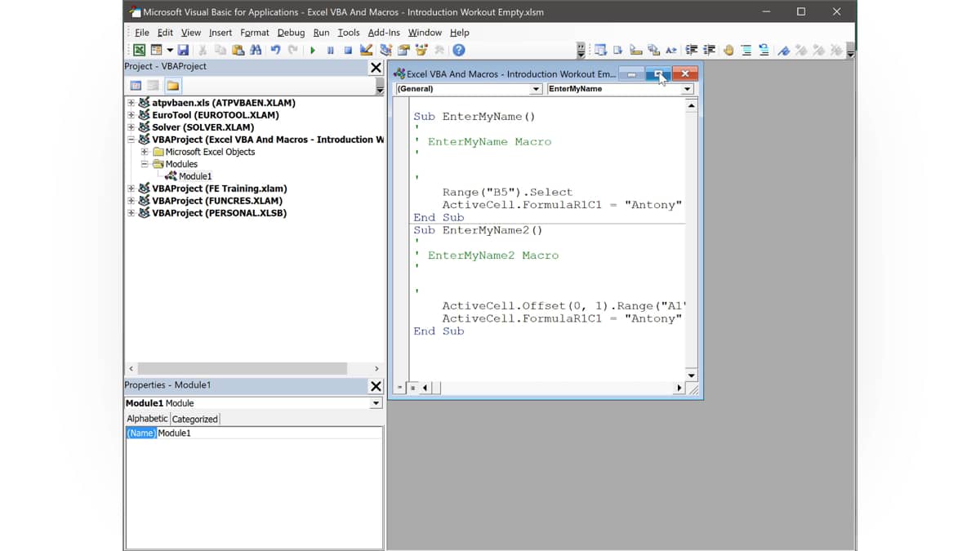Viewport: 980px width, 551px height.
Task: Click the Module1 name property value field
Action: pyautogui.click(x=269, y=433)
